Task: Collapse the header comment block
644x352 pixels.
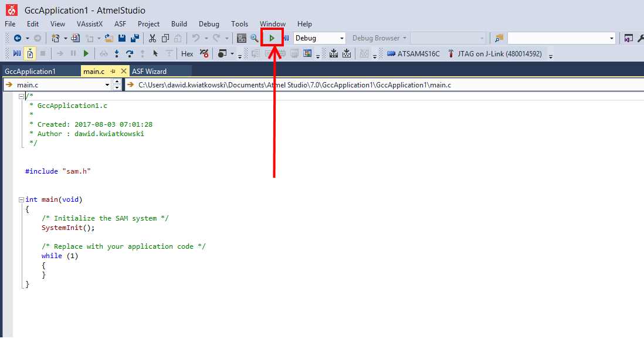Action: [21, 97]
